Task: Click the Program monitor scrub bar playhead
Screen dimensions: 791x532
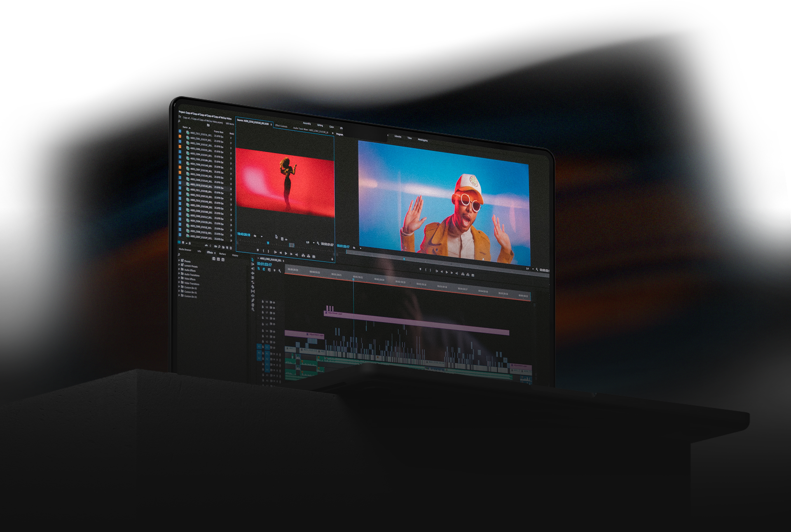Action: [404, 259]
